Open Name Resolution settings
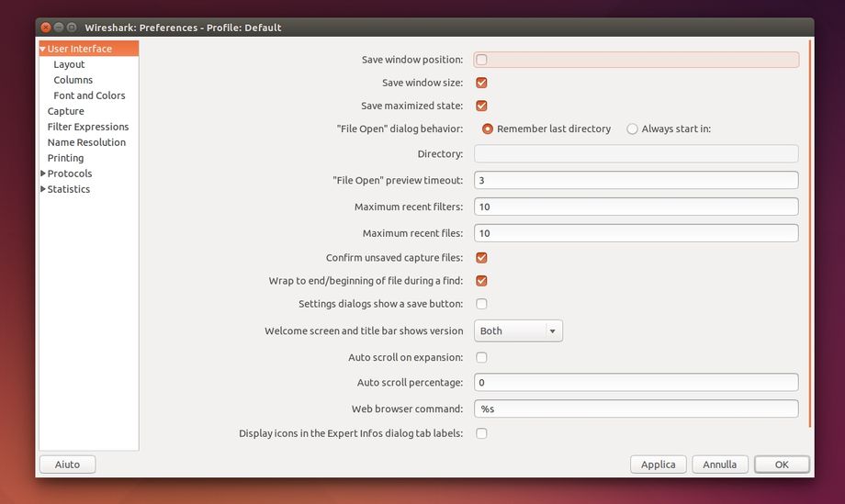Viewport: 845px width, 504px height. (86, 142)
